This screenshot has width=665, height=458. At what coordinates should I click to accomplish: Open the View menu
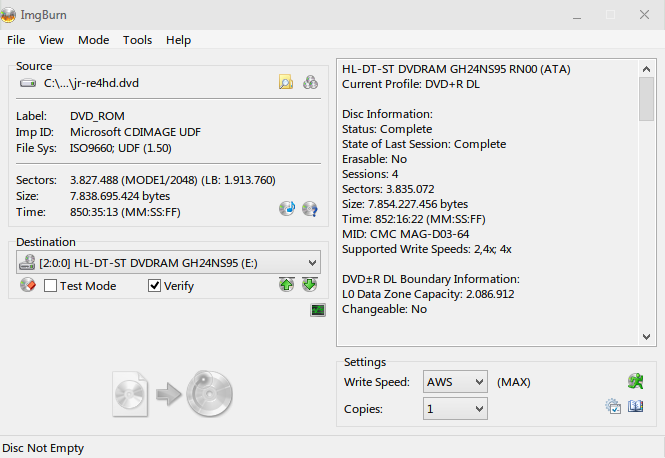pyautogui.click(x=51, y=40)
